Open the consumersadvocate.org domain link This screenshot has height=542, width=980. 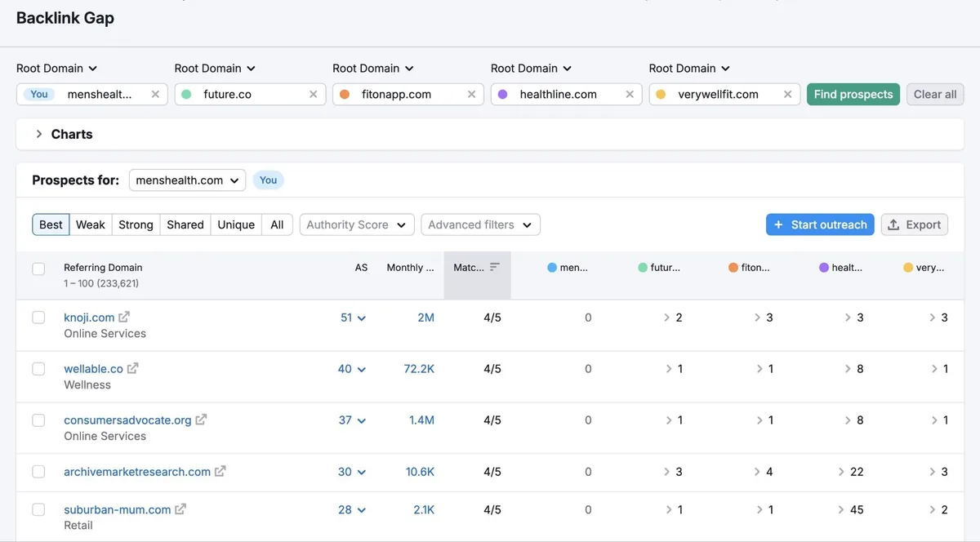tap(127, 420)
